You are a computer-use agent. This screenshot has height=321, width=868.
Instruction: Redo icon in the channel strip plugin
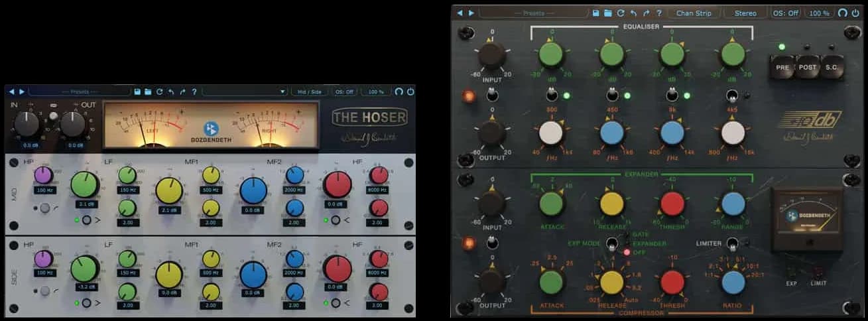click(646, 13)
